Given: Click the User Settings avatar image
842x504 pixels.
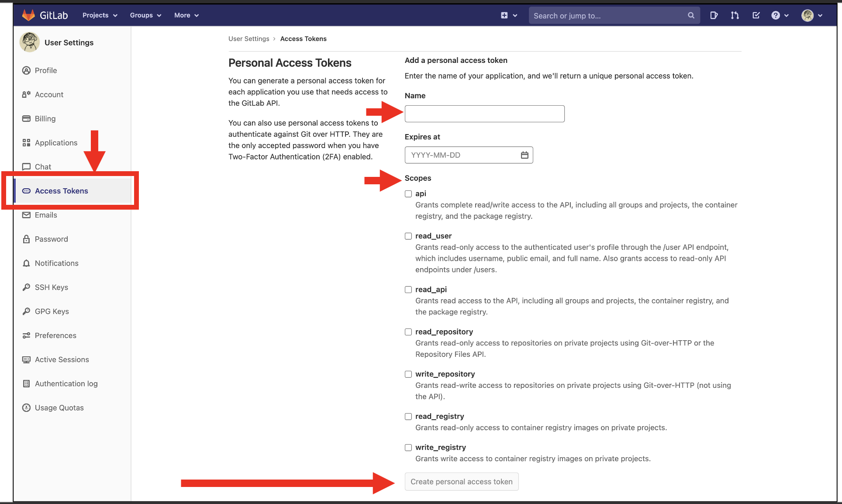Looking at the screenshot, I should coord(30,42).
